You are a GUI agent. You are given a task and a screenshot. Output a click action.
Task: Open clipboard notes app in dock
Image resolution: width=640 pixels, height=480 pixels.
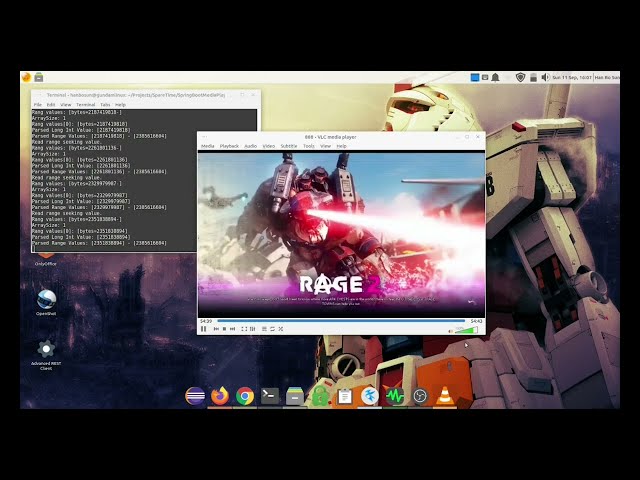coord(345,396)
